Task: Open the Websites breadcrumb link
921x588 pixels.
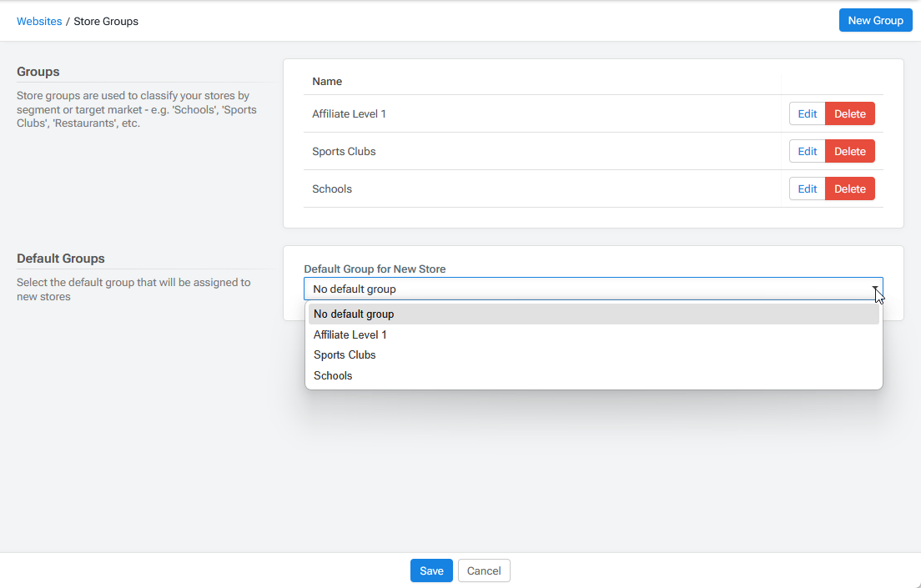Action: (39, 21)
